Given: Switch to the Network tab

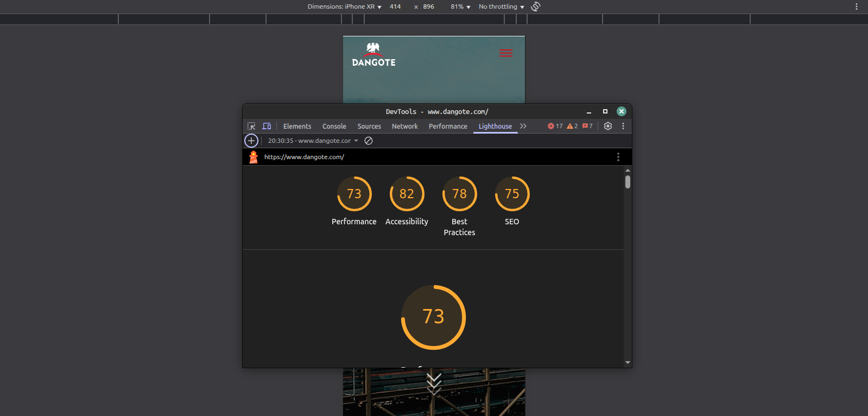Looking at the screenshot, I should [x=405, y=126].
